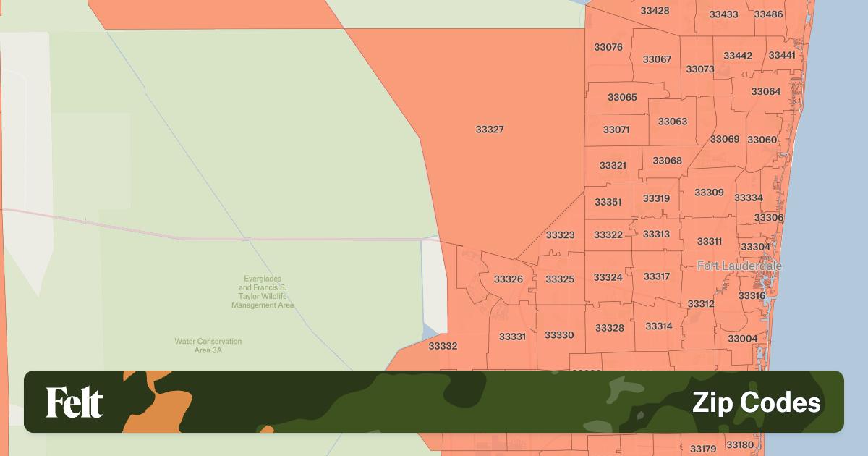The height and width of the screenshot is (456, 868).
Task: Click zip code 33071 on the map
Action: pyautogui.click(x=616, y=130)
